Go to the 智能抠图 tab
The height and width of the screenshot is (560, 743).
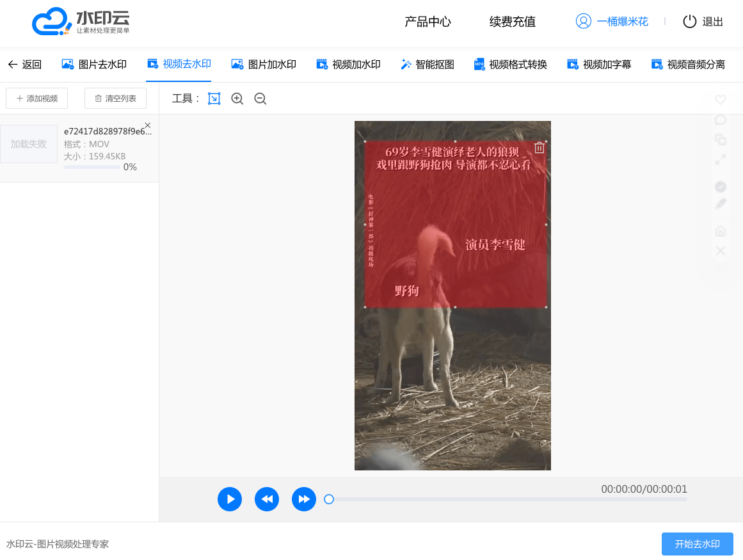(427, 64)
